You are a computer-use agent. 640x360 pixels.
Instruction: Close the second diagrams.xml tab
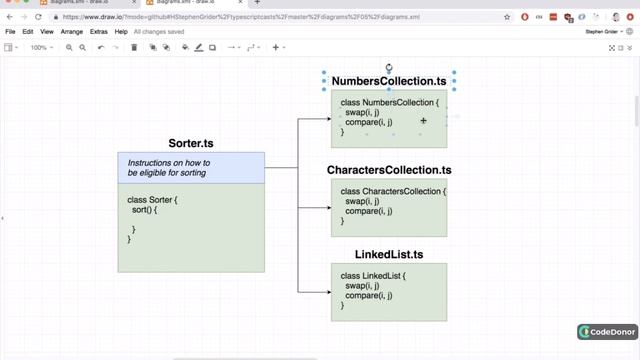click(x=240, y=2)
